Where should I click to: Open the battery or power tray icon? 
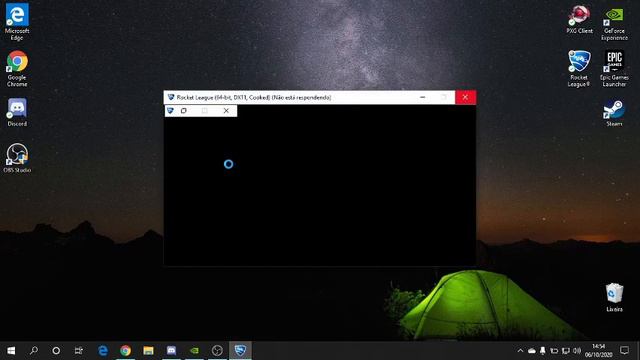coord(554,351)
